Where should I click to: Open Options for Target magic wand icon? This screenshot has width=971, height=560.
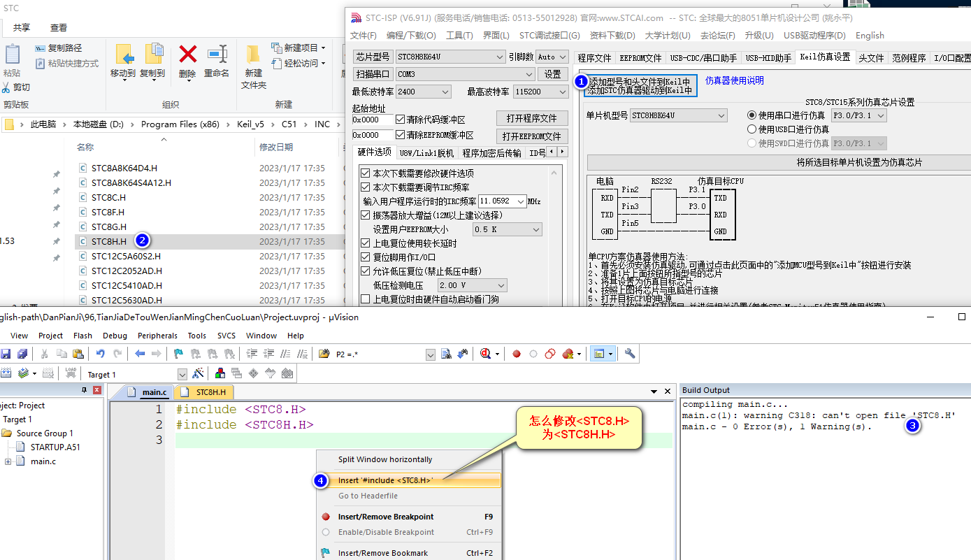tap(198, 374)
